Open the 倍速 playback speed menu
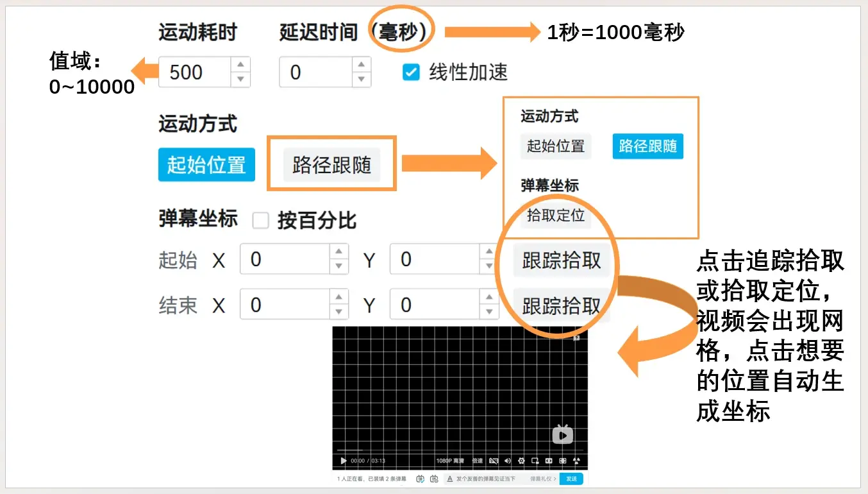The height and width of the screenshot is (494, 868). click(x=477, y=461)
